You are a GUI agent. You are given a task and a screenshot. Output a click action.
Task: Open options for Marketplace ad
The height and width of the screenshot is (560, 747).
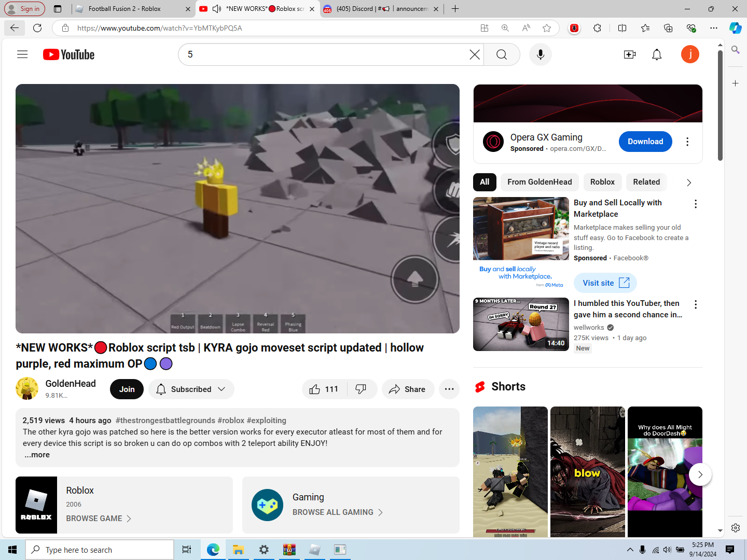tap(696, 204)
